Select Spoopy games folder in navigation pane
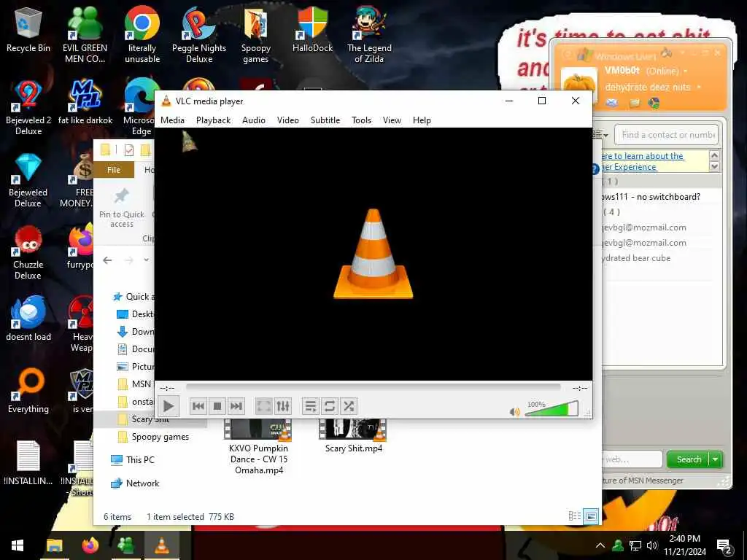 point(153,437)
